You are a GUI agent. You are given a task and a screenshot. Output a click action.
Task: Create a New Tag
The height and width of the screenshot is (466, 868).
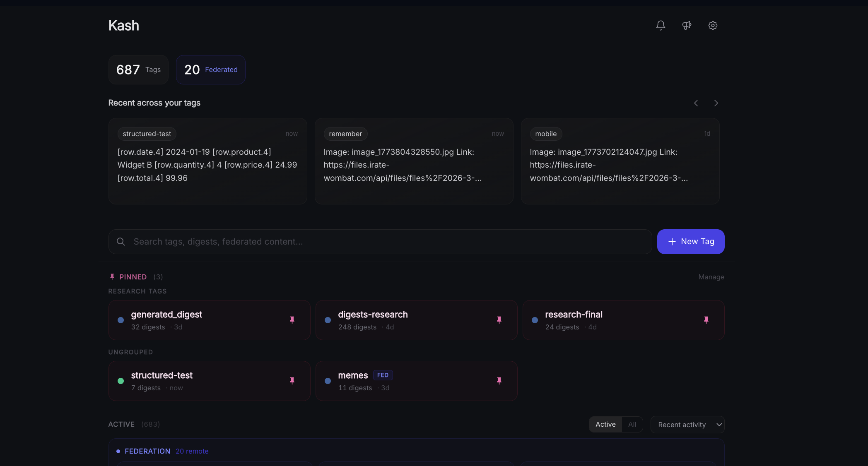[691, 242]
